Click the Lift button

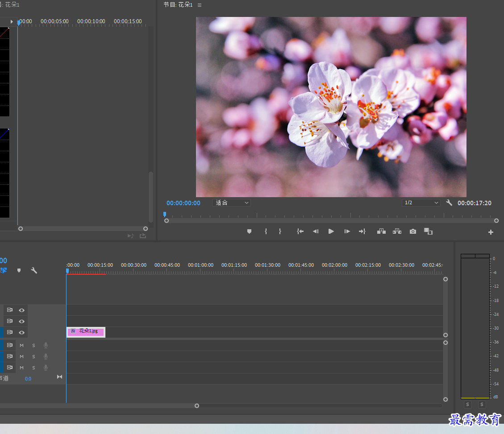tap(381, 231)
